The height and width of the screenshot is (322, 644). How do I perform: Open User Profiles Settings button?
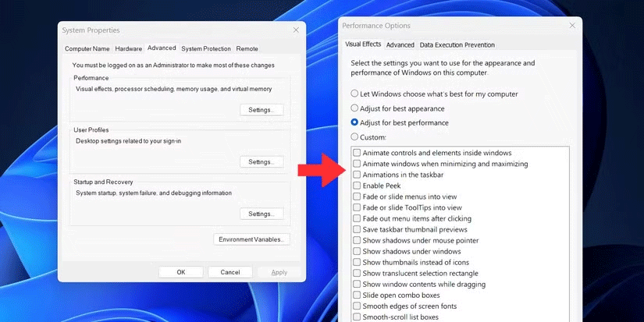point(262,162)
